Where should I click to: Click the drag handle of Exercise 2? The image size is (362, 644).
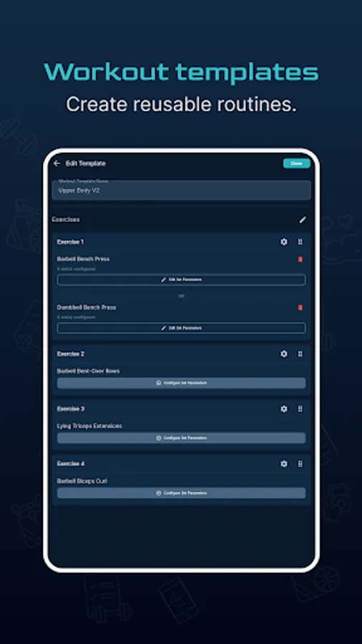(x=300, y=353)
